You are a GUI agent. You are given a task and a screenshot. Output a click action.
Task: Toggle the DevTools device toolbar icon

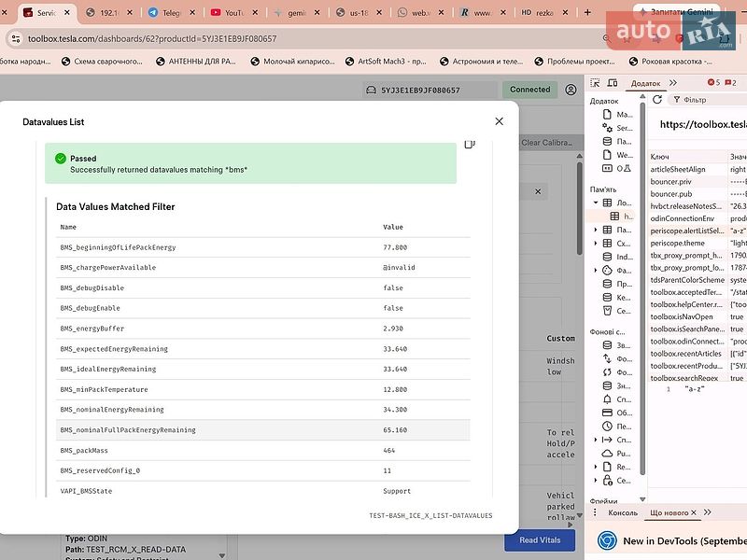click(613, 83)
